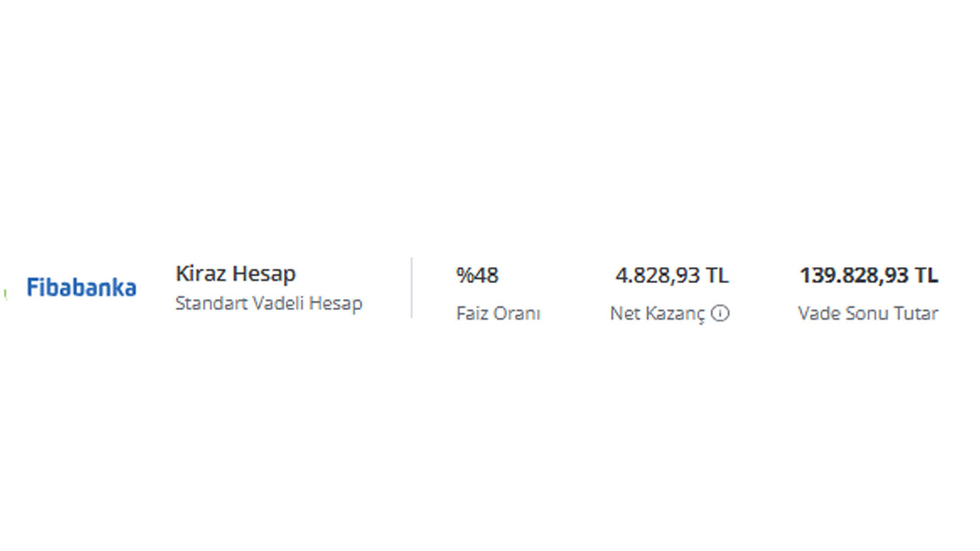Viewport: 980px width, 551px height.
Task: Click the word Kiraz in account name
Action: pyautogui.click(x=201, y=274)
